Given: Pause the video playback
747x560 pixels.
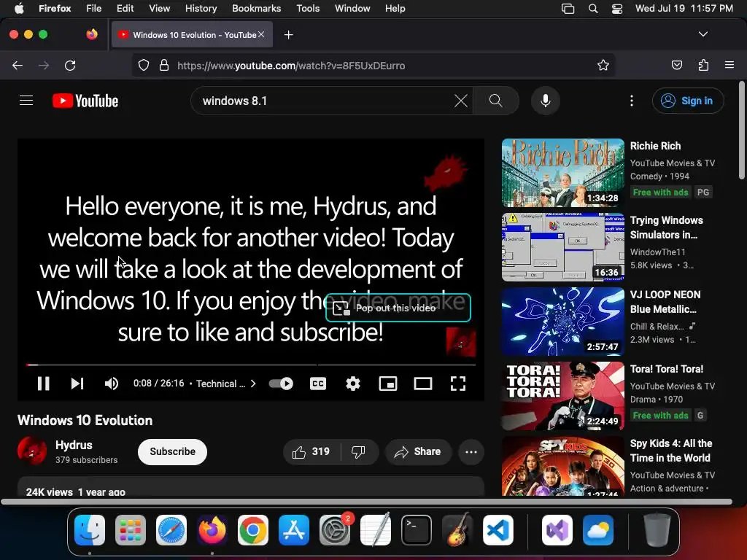Looking at the screenshot, I should click(43, 384).
